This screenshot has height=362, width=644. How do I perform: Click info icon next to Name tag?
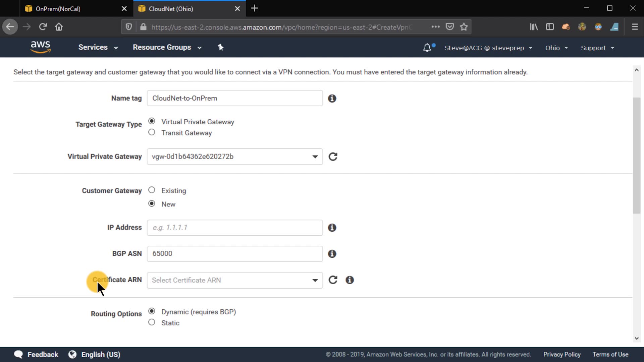[332, 98]
